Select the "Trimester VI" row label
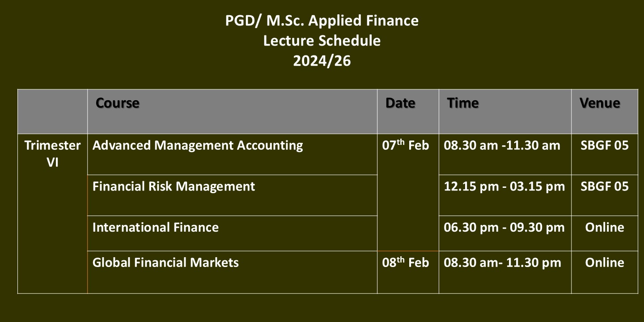This screenshot has width=644, height=322. (x=52, y=153)
